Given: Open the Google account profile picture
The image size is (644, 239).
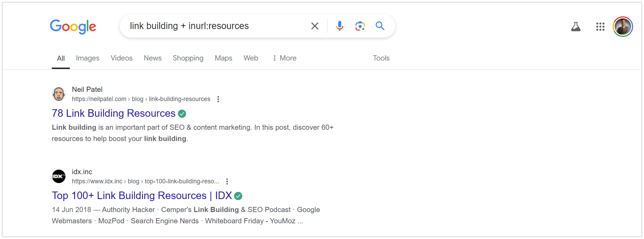Looking at the screenshot, I should tap(623, 27).
